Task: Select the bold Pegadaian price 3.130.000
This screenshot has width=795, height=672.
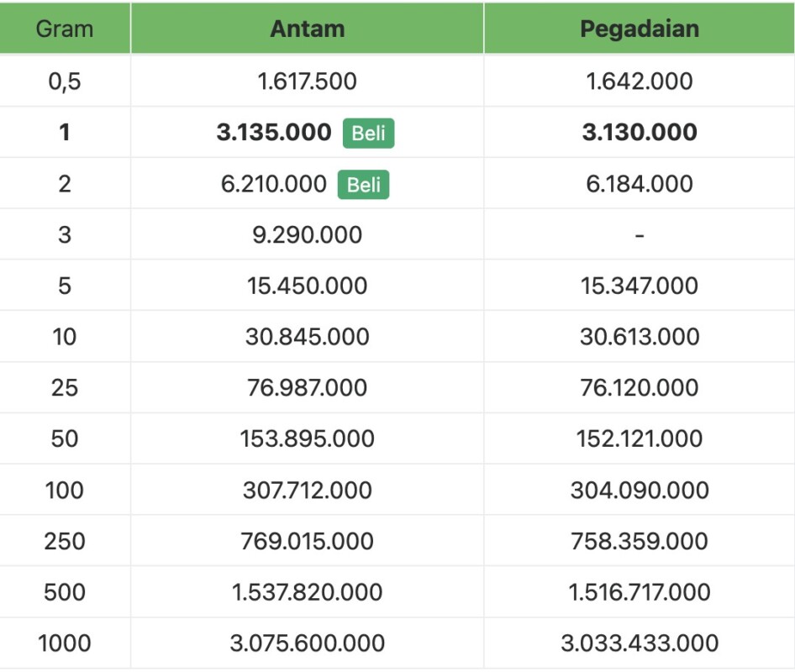Action: point(639,133)
